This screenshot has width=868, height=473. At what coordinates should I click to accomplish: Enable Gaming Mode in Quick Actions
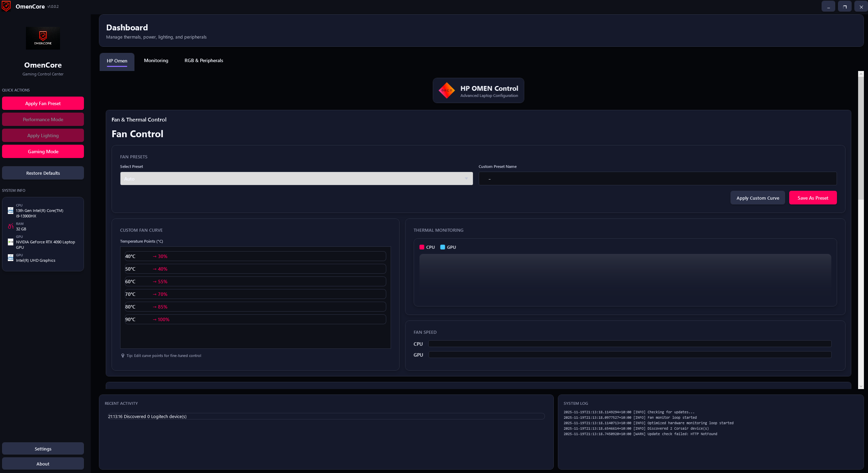[43, 151]
